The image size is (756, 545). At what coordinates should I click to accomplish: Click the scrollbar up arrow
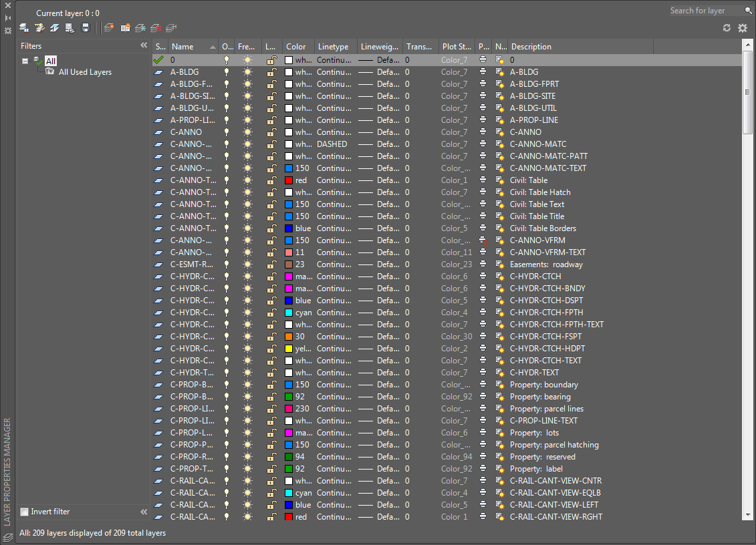748,45
